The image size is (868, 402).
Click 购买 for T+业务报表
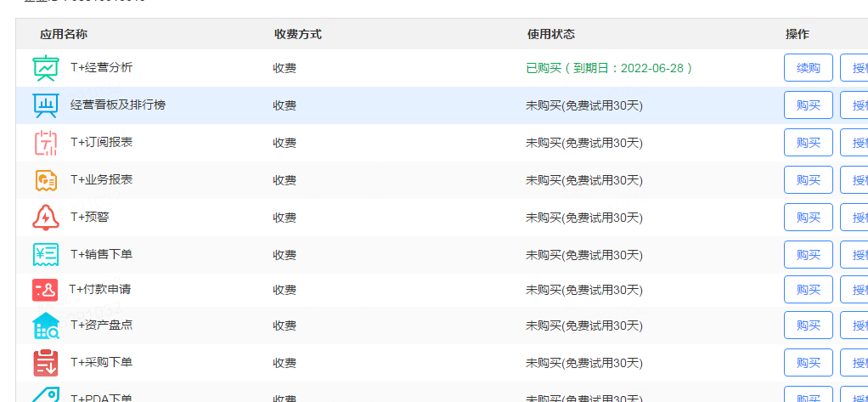809,180
